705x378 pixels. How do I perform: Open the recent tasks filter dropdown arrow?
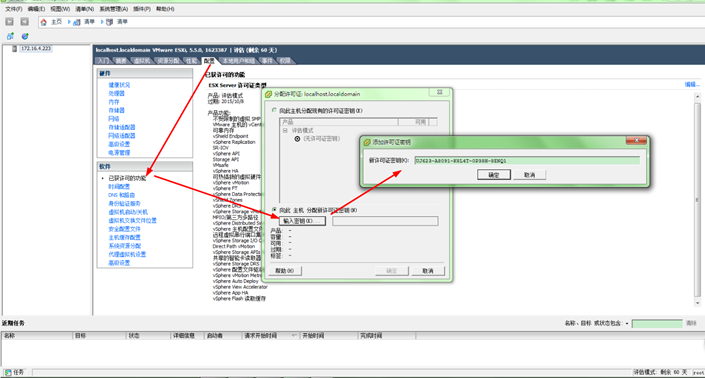[x=627, y=324]
